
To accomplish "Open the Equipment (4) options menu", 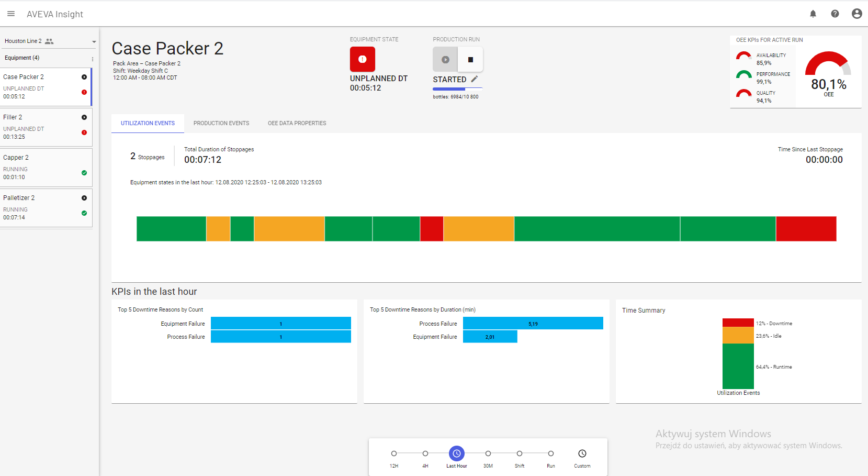I will pyautogui.click(x=93, y=59).
